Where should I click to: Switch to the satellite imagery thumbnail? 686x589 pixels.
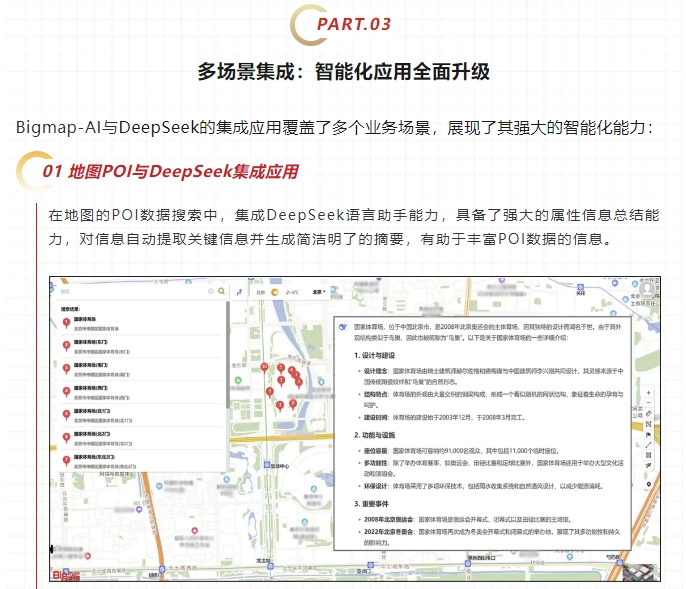pos(640,572)
